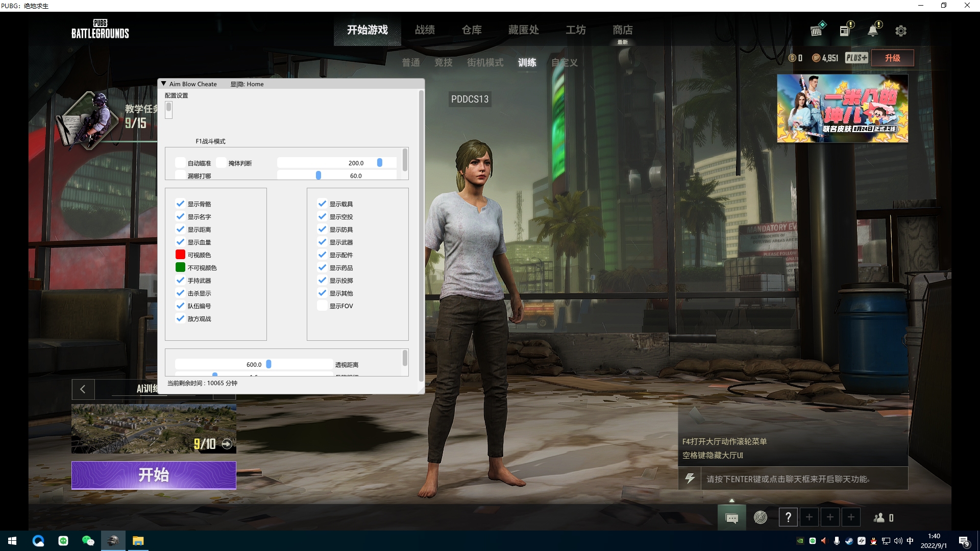Screen dimensions: 980x551
Task: Click the event pass basket icon
Action: coord(817,31)
